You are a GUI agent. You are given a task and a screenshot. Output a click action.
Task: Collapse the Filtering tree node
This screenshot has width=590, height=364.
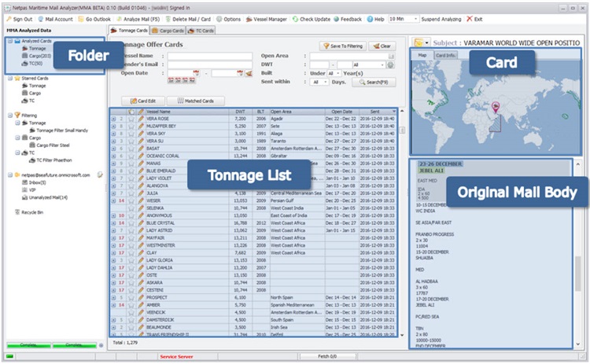click(x=7, y=115)
